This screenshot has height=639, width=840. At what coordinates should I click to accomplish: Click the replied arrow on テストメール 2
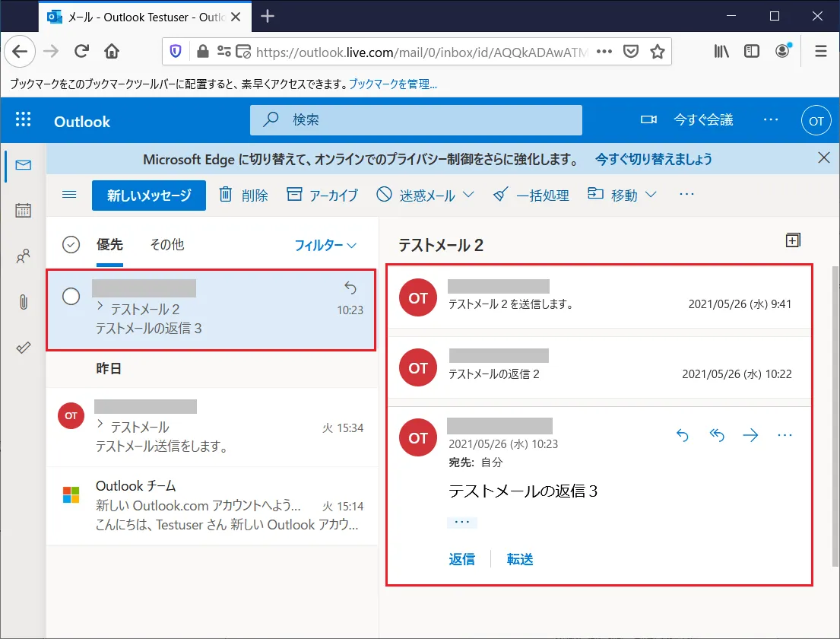[x=350, y=288]
